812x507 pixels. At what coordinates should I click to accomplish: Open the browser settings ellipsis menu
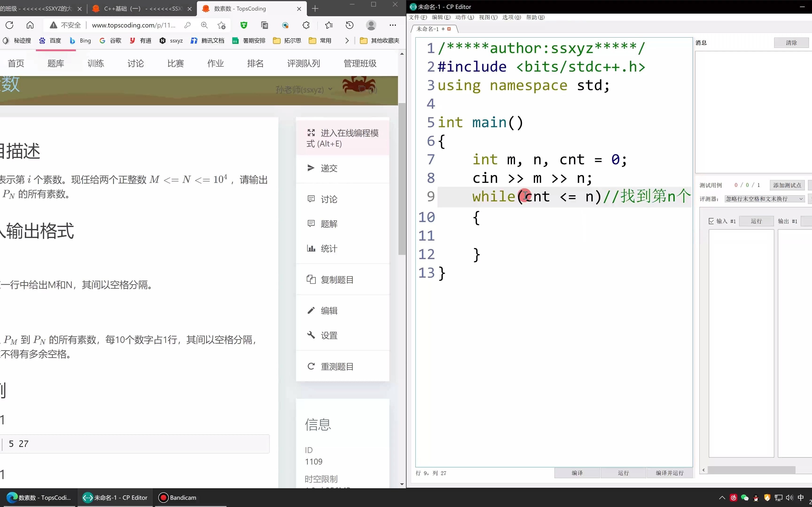tap(393, 25)
